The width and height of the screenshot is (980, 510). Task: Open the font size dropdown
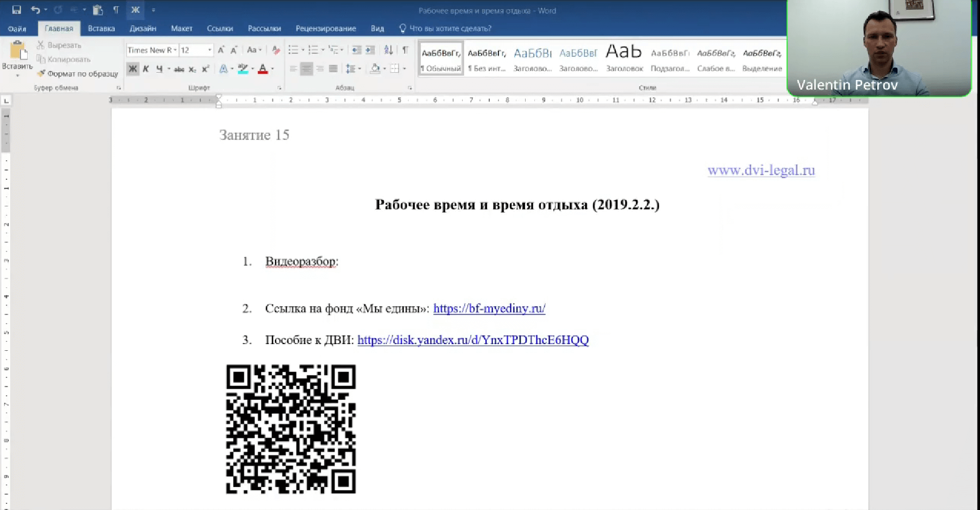pos(210,50)
